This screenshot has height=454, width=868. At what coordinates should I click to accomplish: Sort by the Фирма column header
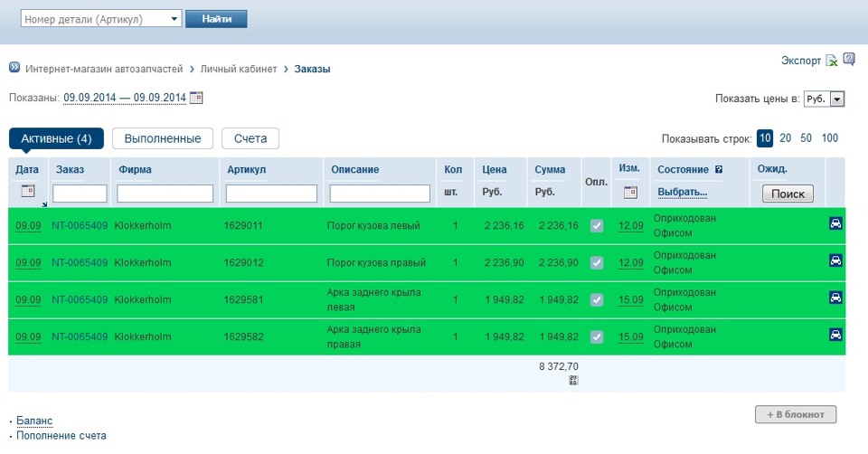pyautogui.click(x=135, y=169)
